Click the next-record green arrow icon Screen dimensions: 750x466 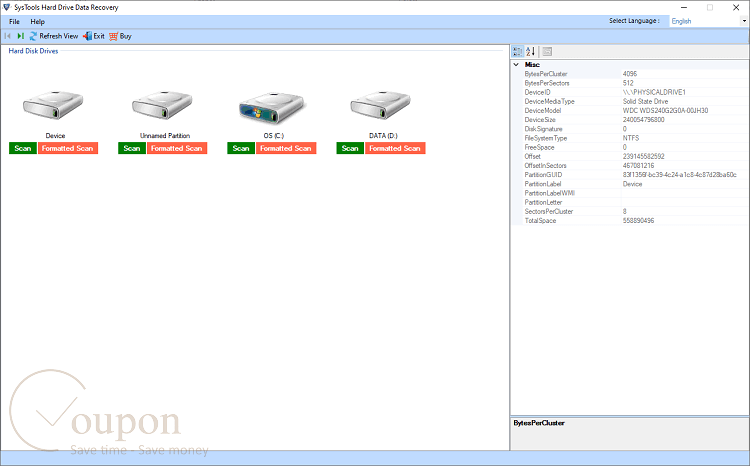click(20, 36)
